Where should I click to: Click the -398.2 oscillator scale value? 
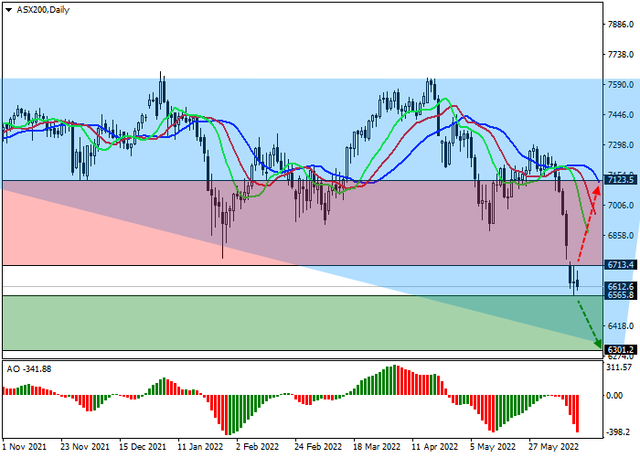point(620,432)
